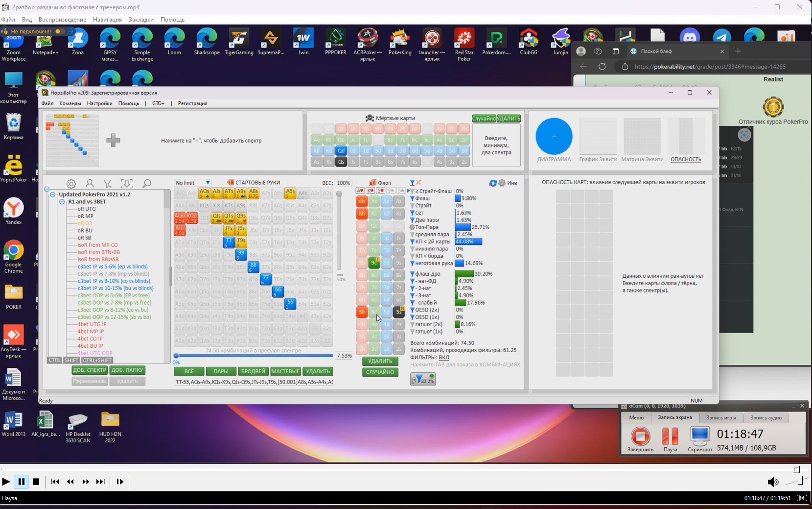
Task: Open the No limit dropdown
Action: point(192,183)
